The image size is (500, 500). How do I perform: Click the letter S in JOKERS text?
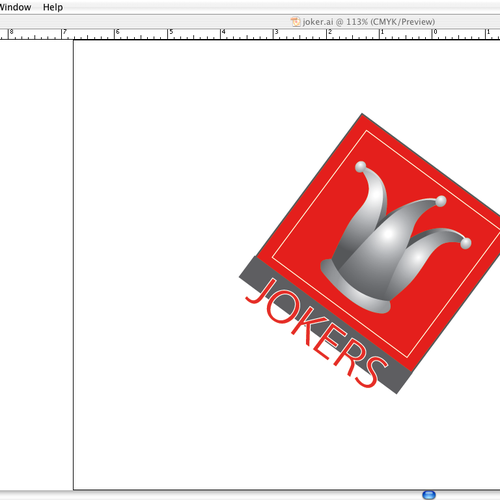click(370, 370)
